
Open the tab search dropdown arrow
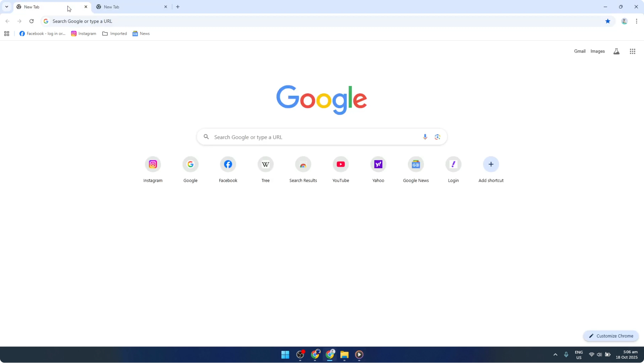click(x=7, y=7)
